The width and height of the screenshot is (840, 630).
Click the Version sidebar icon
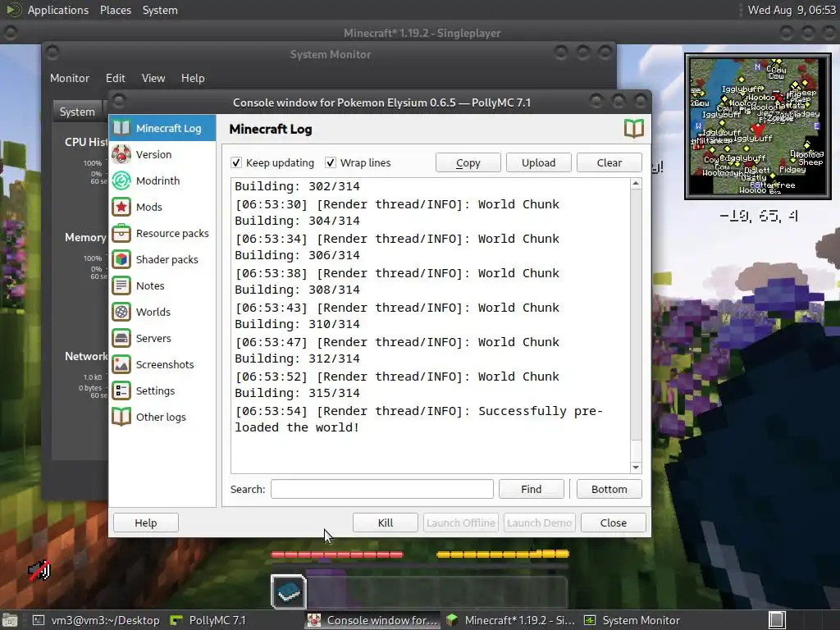pyautogui.click(x=121, y=154)
